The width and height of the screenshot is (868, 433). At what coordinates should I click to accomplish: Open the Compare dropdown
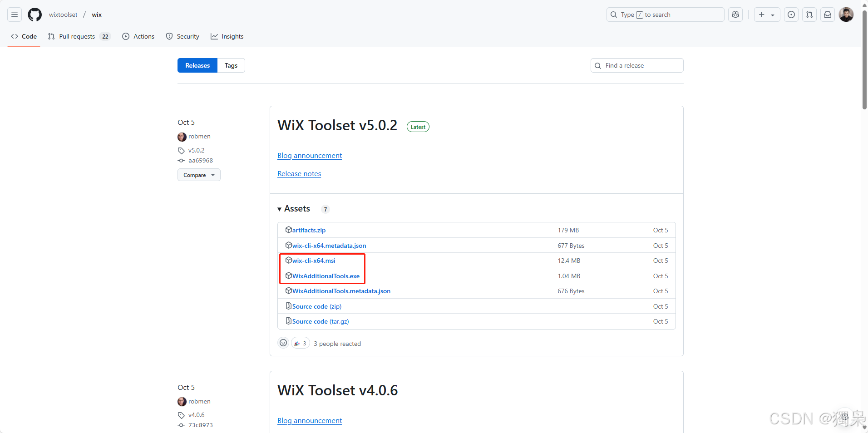click(199, 175)
